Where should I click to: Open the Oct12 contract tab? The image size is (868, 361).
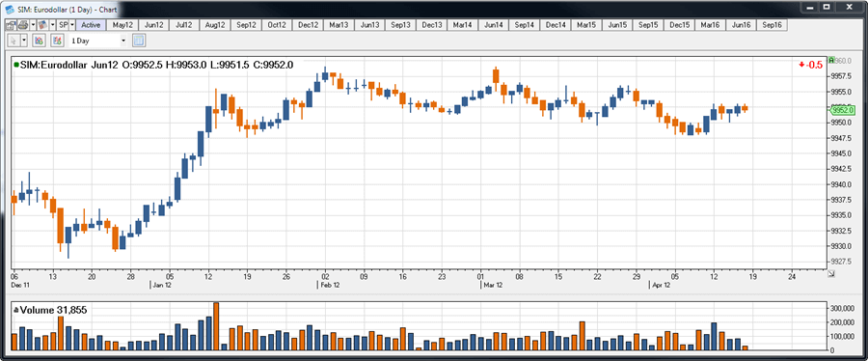(x=277, y=25)
